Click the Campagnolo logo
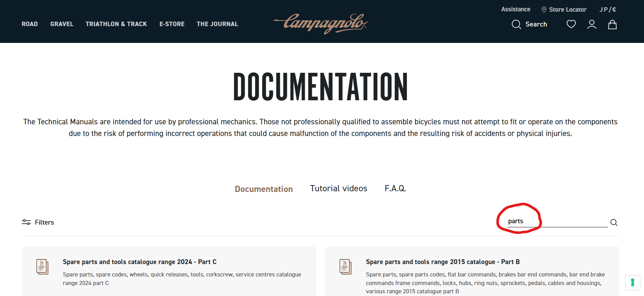 coord(320,23)
